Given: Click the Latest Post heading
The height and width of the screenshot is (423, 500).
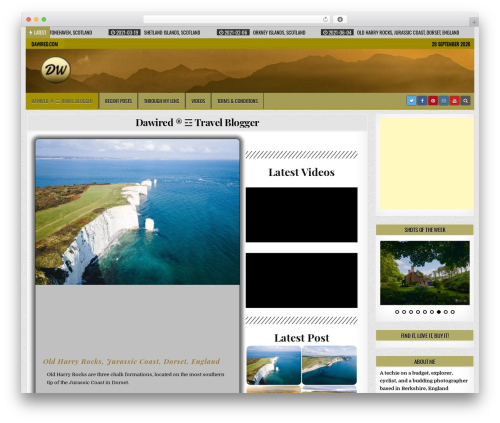Looking at the screenshot, I should 301,338.
